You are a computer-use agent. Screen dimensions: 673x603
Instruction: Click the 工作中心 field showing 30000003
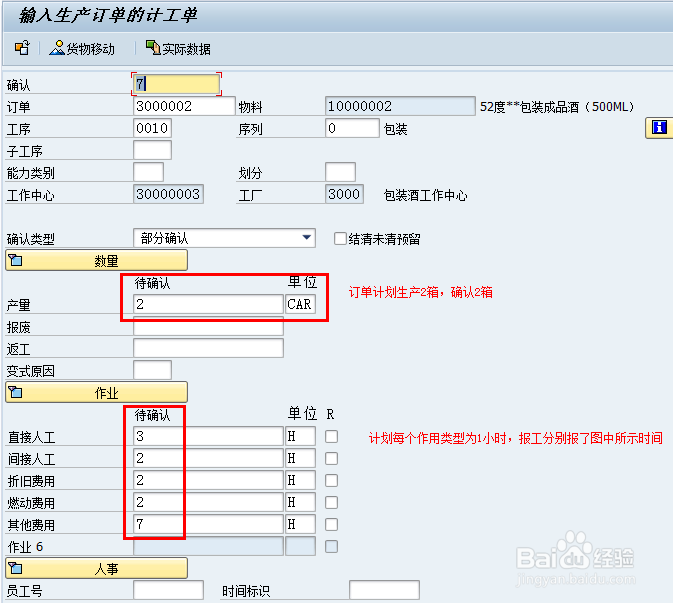[x=168, y=194]
